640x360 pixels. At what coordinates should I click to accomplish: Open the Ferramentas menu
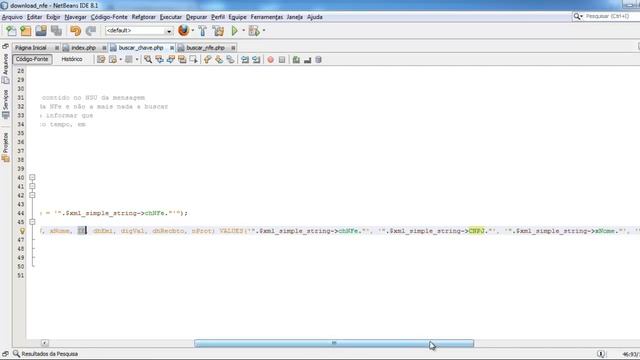click(267, 17)
